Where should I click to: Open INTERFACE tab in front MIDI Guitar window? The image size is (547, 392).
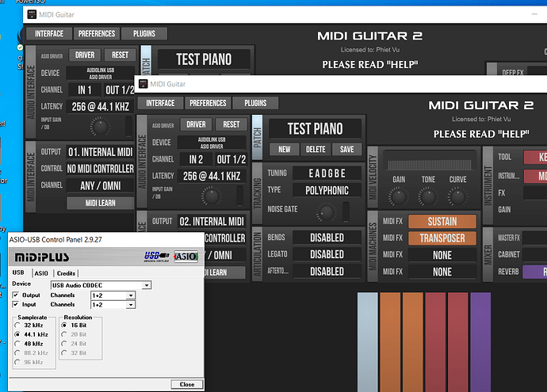pyautogui.click(x=160, y=103)
